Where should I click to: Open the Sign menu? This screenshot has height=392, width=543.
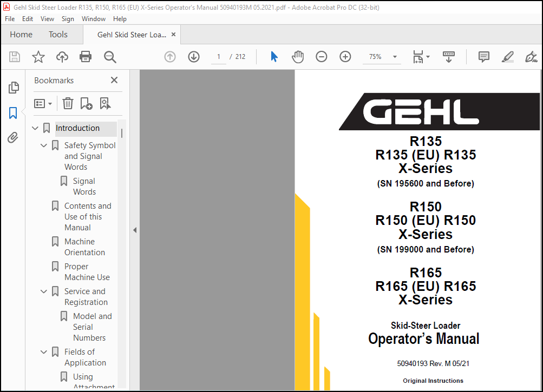pos(68,19)
